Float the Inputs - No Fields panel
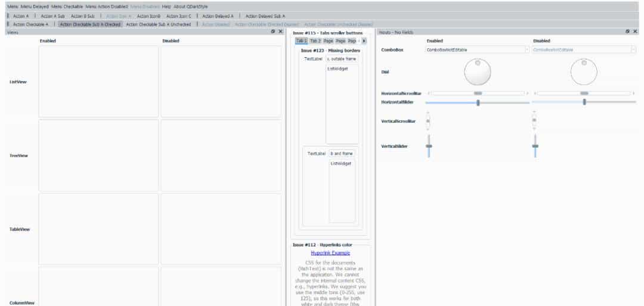This screenshot has height=306, width=644. click(x=627, y=32)
